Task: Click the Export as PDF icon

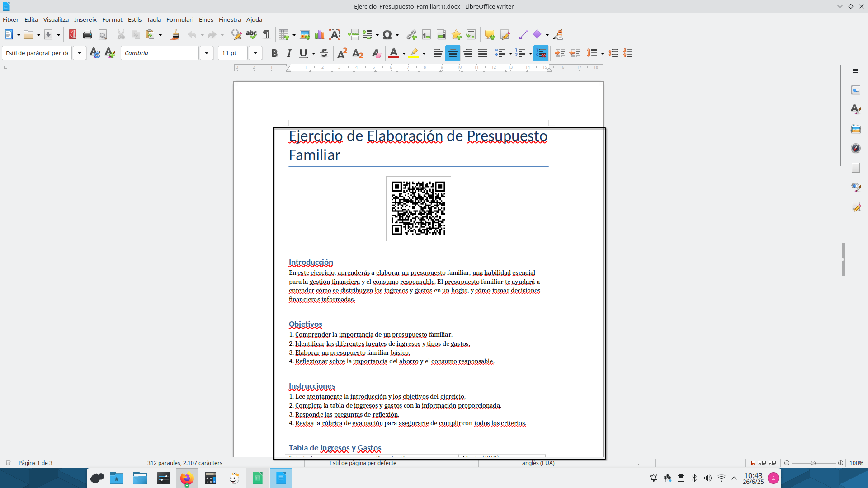Action: pyautogui.click(x=72, y=35)
